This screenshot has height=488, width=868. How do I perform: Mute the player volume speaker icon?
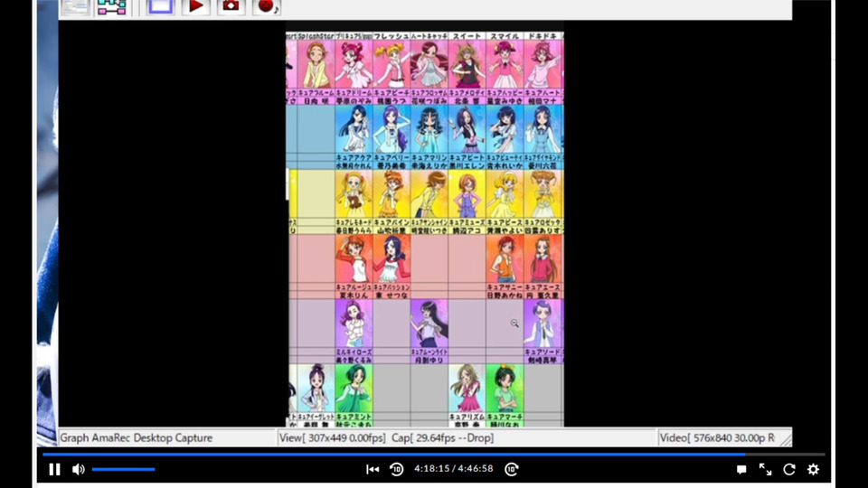[x=78, y=469]
